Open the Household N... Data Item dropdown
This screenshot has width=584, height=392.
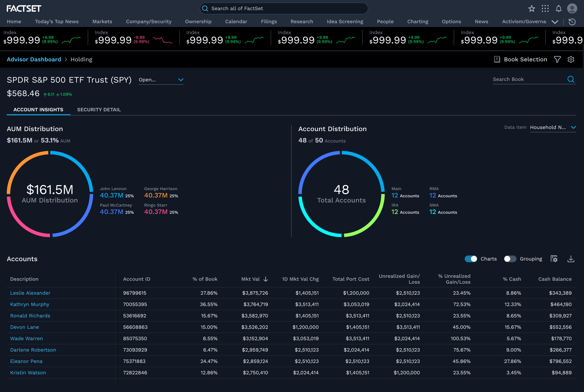tap(553, 128)
